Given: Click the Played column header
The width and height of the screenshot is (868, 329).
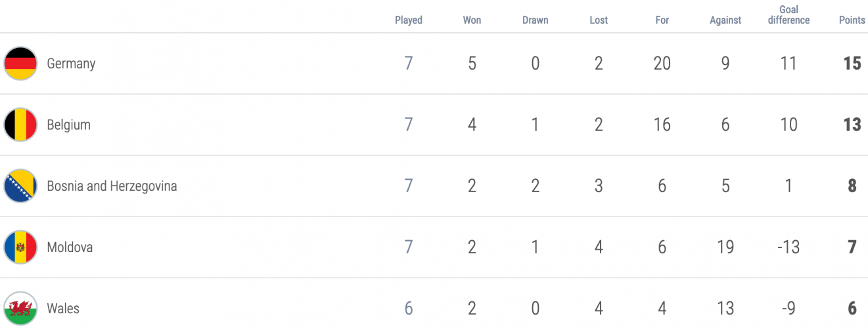Looking at the screenshot, I should [409, 20].
